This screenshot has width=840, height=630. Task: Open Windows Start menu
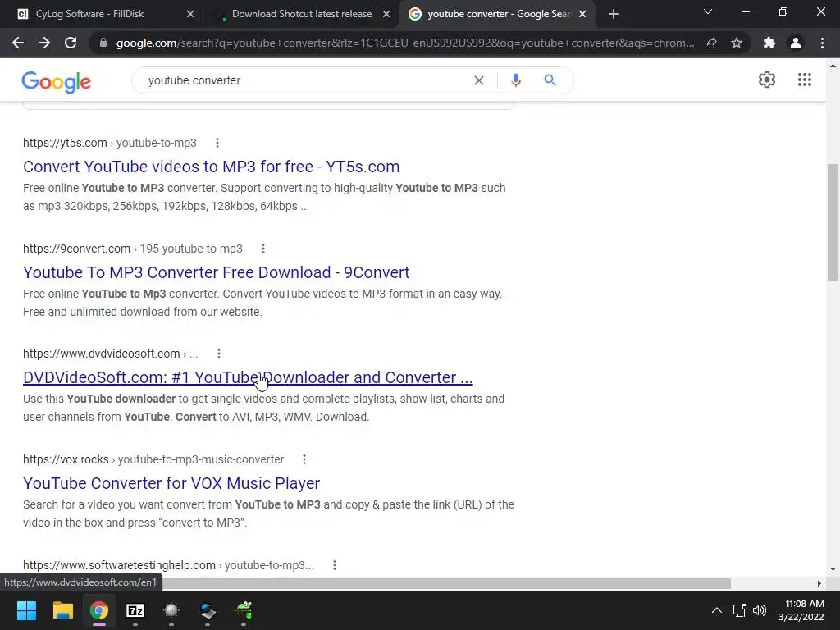[x=26, y=610]
